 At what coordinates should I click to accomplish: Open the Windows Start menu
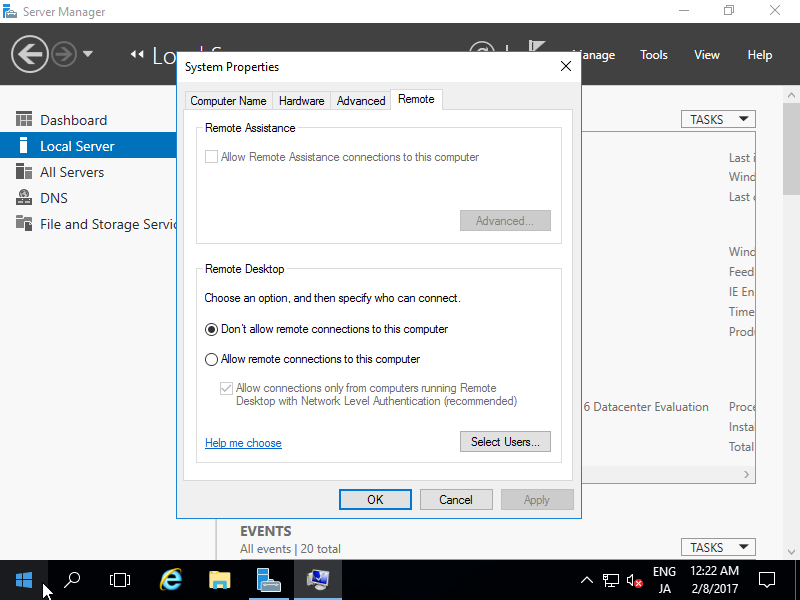click(22, 580)
